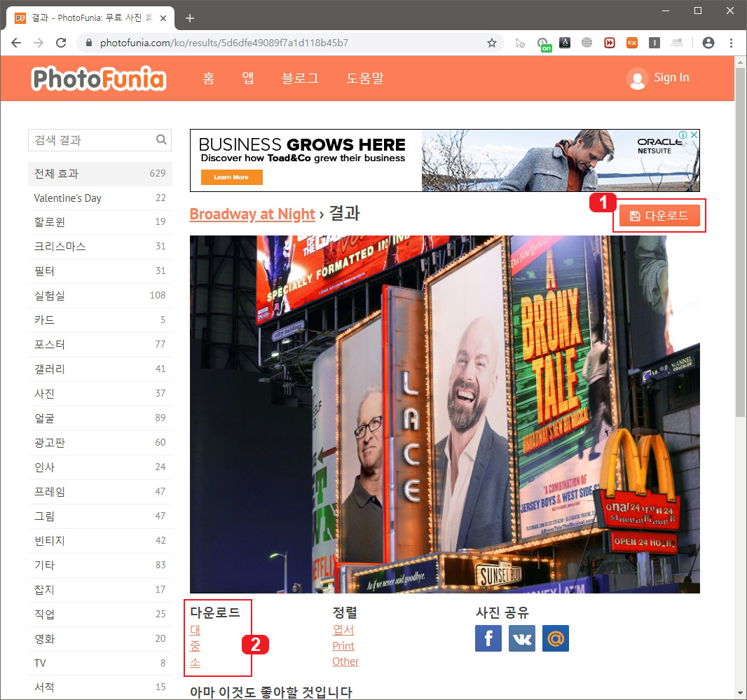Click the Sign In link
Screen dimensions: 747x700
tap(671, 77)
